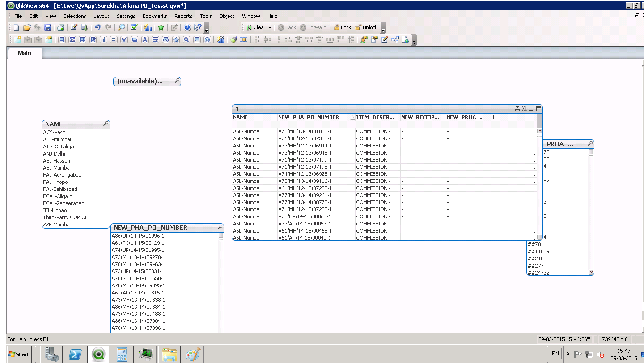The width and height of the screenshot is (644, 363).
Task: Click the Save document icon
Action: (48, 27)
